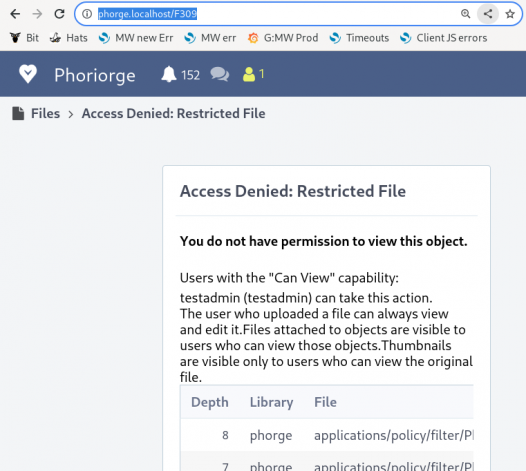Screen dimensions: 526x471
Task: Share this page using the share icon
Action: tap(488, 14)
